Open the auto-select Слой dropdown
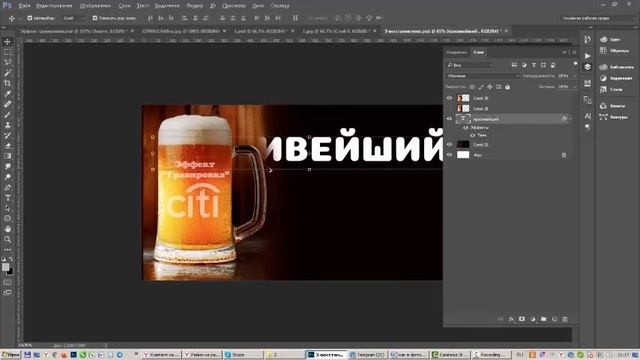The height and width of the screenshot is (360, 640). pyautogui.click(x=74, y=18)
